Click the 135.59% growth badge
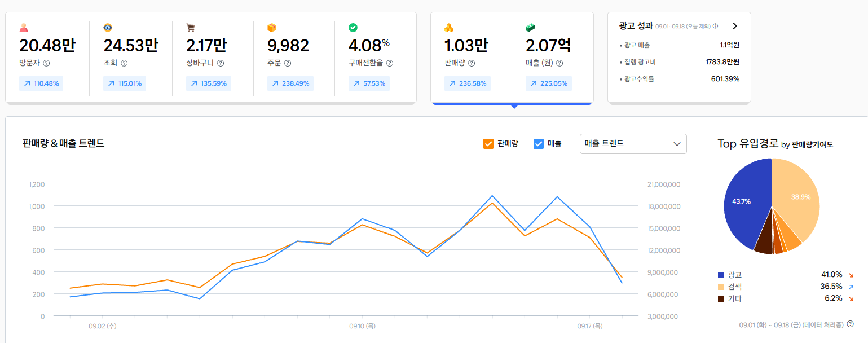This screenshot has width=868, height=343. (209, 83)
